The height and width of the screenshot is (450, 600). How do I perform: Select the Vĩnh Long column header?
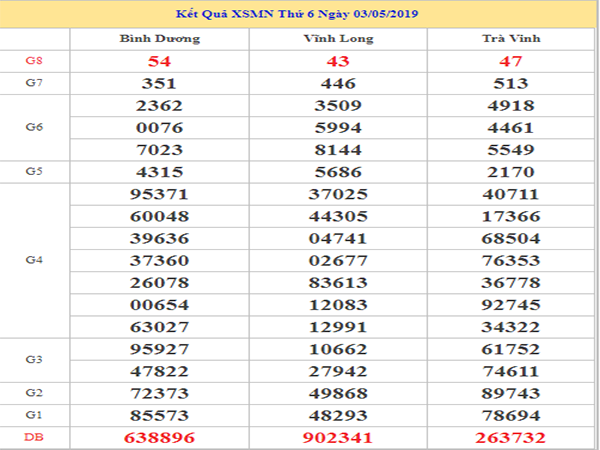click(339, 38)
